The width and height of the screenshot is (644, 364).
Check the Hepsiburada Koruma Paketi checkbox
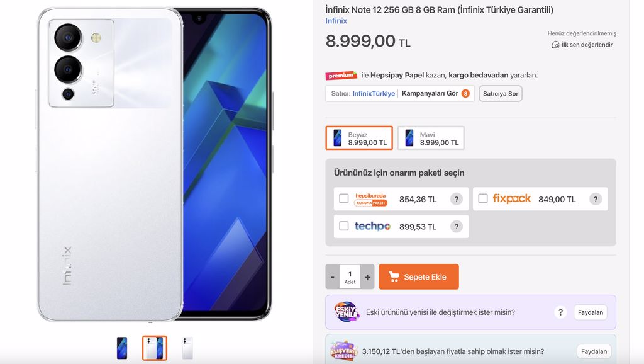tap(344, 198)
